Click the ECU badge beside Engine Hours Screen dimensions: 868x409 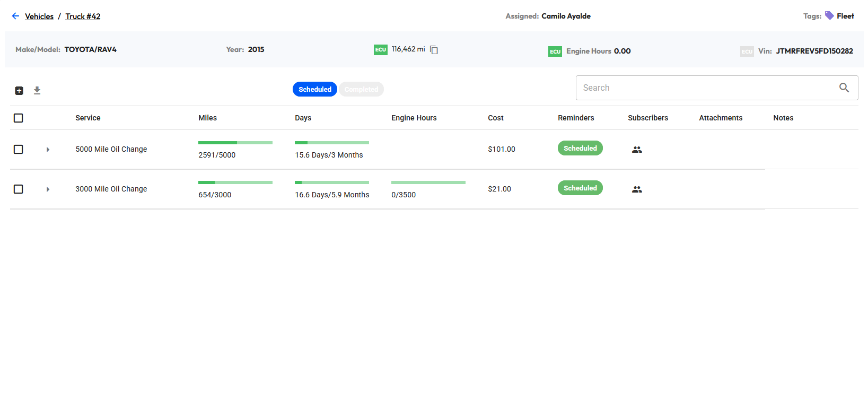555,51
